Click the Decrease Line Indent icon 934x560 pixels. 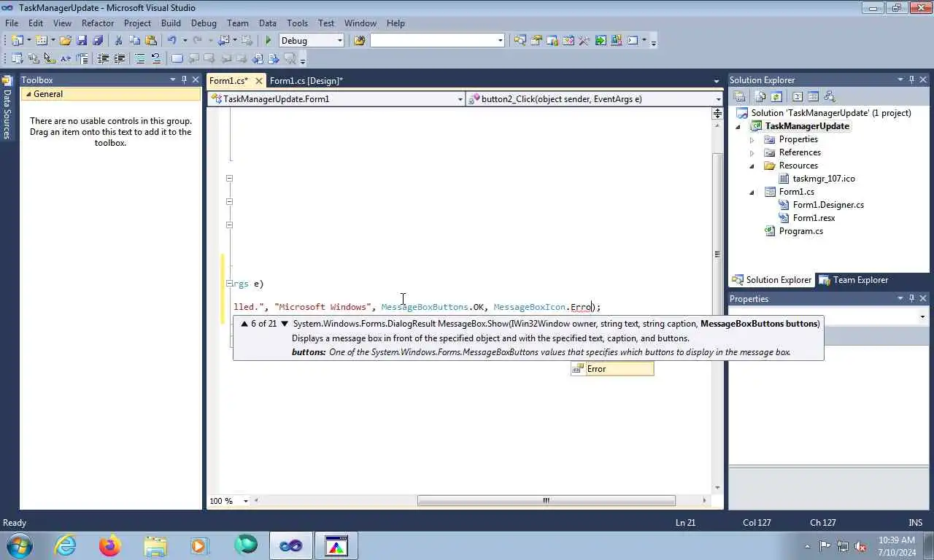coord(103,59)
